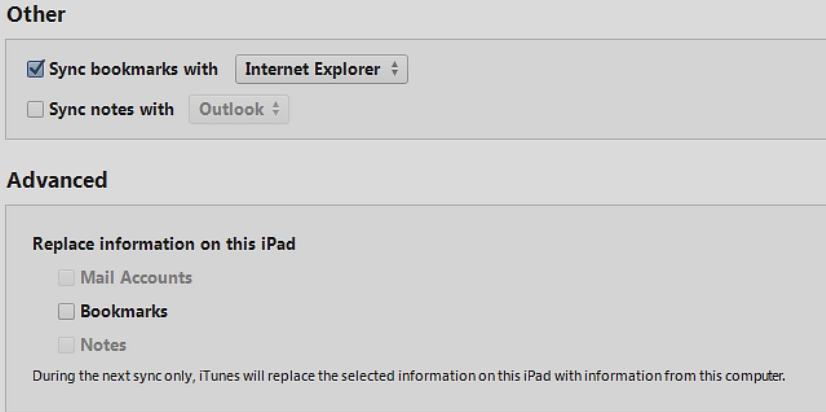826x412 pixels.
Task: Click the Bookmarks label under Advanced
Action: click(x=123, y=312)
